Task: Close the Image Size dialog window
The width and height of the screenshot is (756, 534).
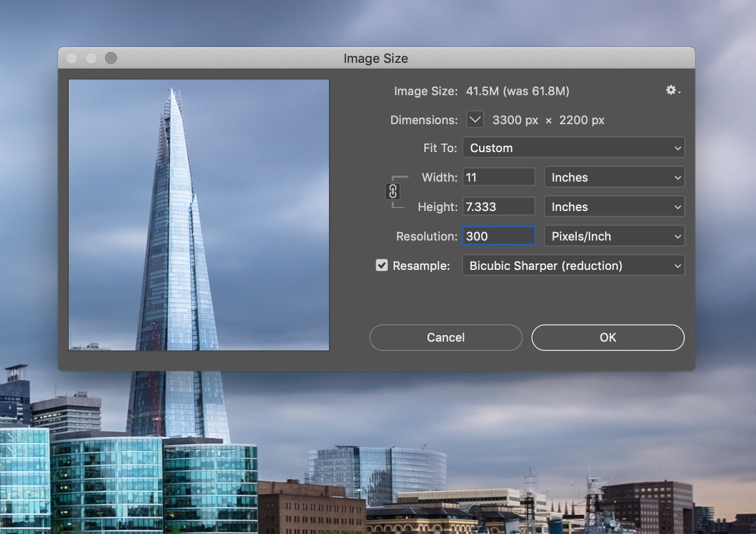Action: (72, 58)
